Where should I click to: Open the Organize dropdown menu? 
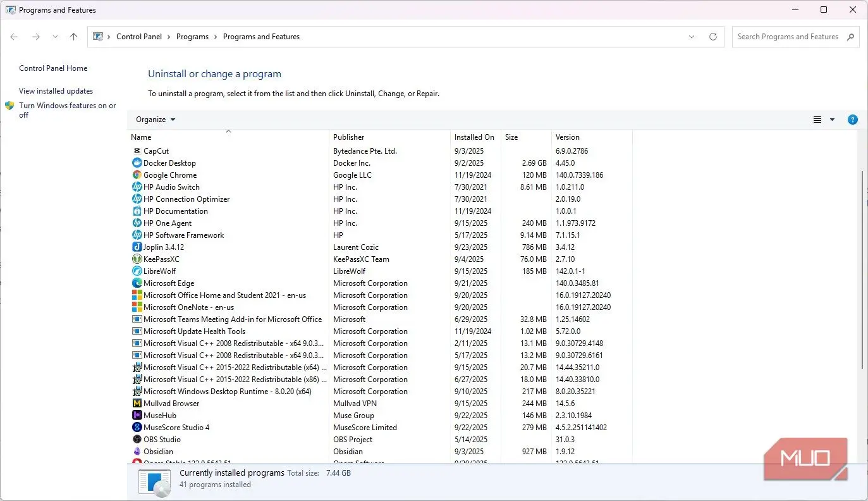[x=156, y=120]
